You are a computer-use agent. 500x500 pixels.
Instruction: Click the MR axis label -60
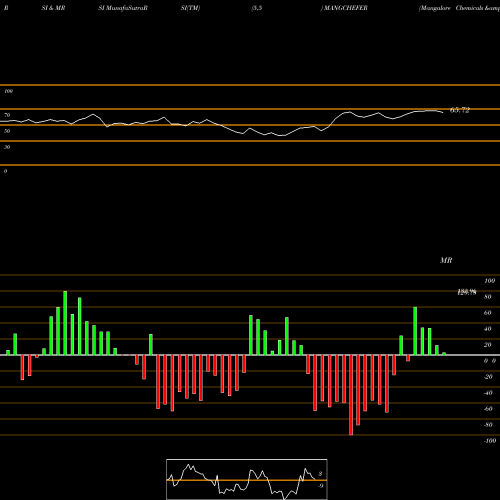[488, 409]
